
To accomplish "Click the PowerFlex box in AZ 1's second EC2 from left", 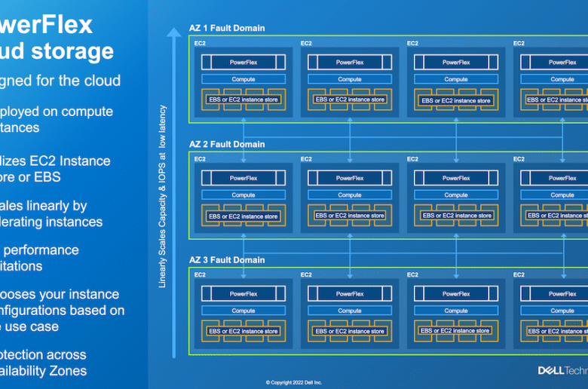I will pos(350,63).
